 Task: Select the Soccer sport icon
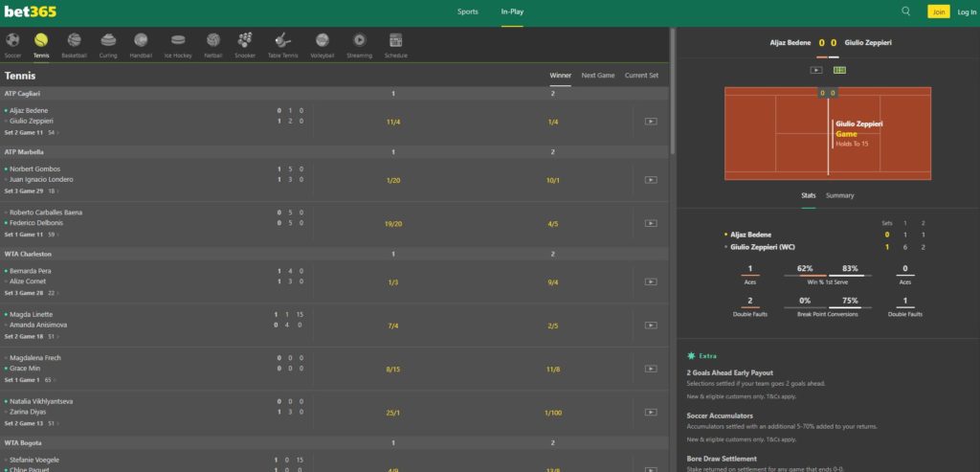click(x=12, y=40)
